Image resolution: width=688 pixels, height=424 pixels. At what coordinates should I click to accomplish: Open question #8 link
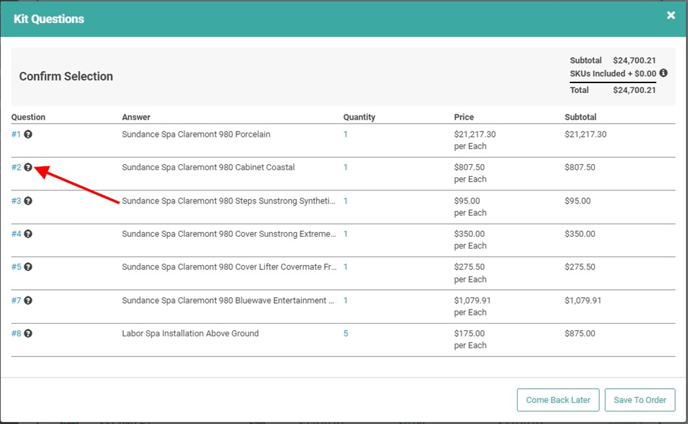pyautogui.click(x=16, y=333)
